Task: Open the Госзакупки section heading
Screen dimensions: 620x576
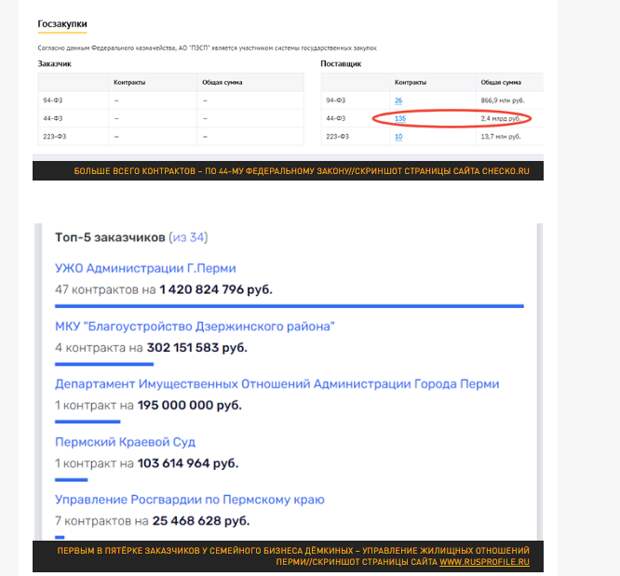Action: click(62, 24)
